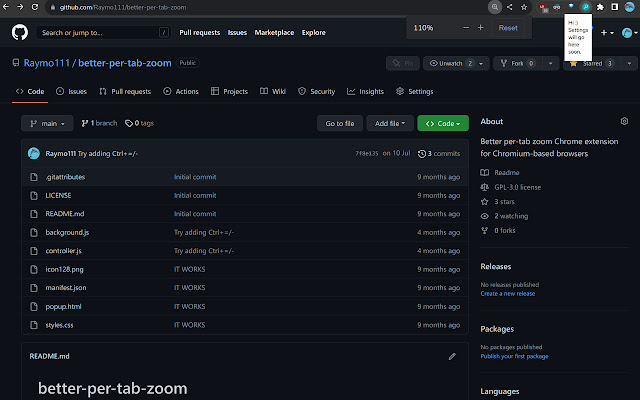640x400 pixels.
Task: Switch to the Issues repository tab
Action: point(71,91)
